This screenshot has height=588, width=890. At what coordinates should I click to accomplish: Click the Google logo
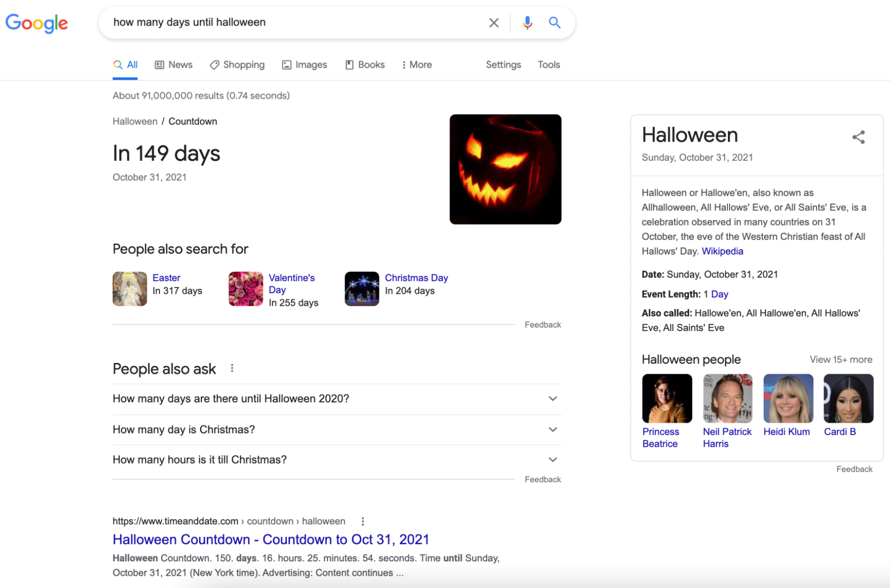point(37,23)
